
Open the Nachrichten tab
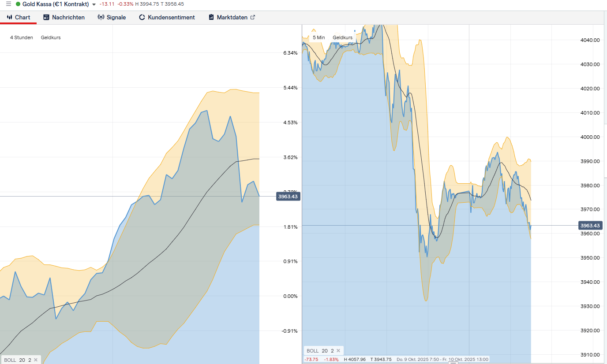click(64, 17)
